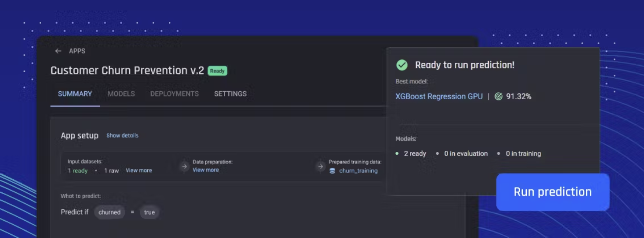Go to the SETTINGS tab
This screenshot has width=644, height=238.
click(230, 94)
